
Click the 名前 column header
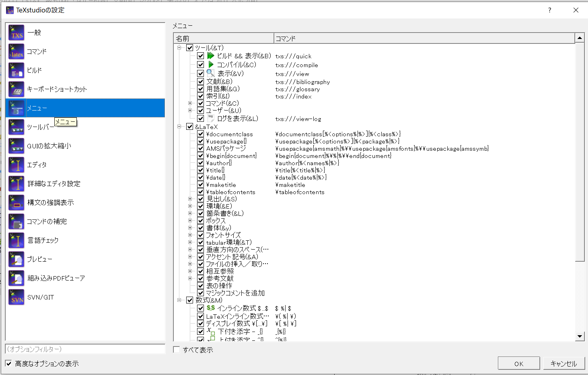click(224, 38)
